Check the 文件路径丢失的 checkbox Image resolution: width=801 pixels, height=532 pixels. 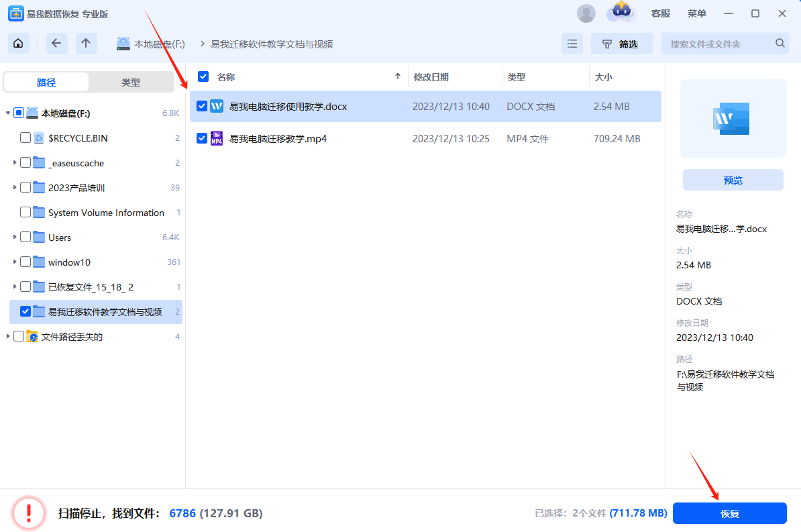coord(19,336)
